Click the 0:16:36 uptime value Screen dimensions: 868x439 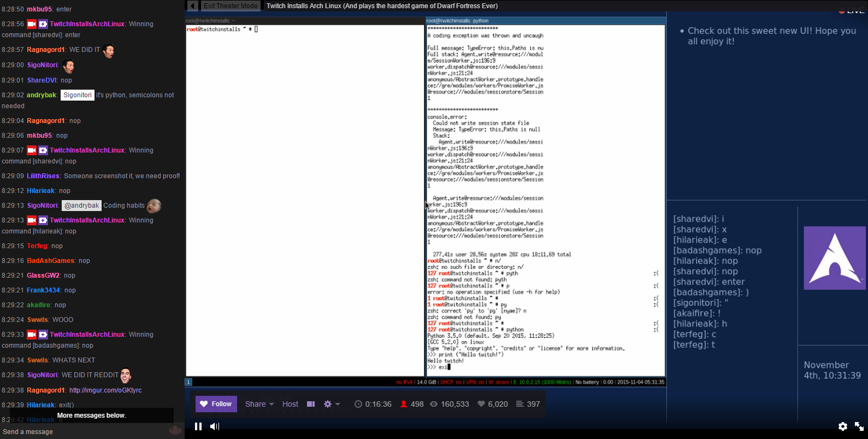[x=379, y=404]
